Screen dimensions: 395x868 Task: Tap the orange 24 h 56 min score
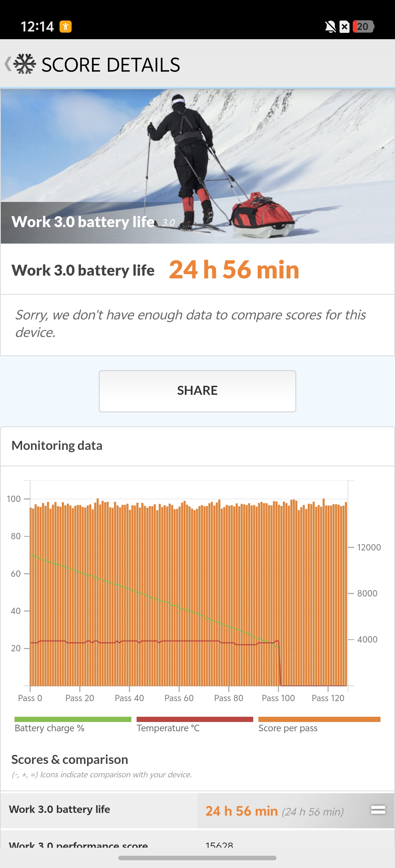pyautogui.click(x=234, y=270)
